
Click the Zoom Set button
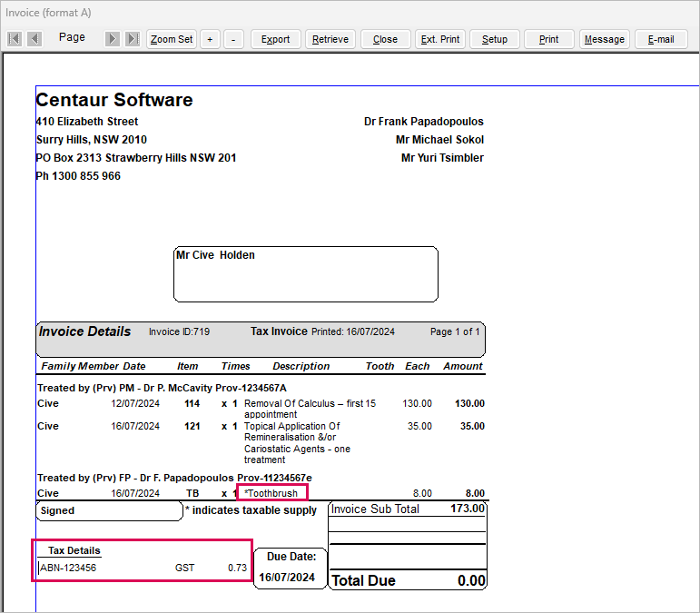tap(172, 39)
